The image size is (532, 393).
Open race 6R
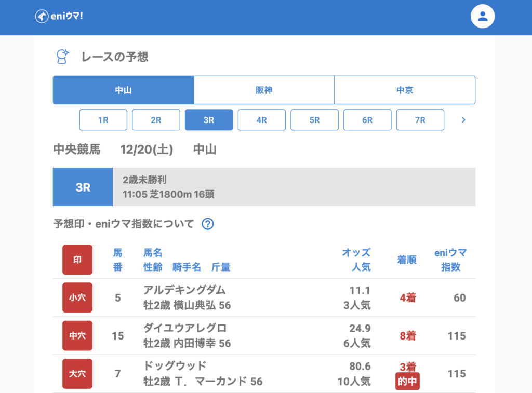point(367,120)
